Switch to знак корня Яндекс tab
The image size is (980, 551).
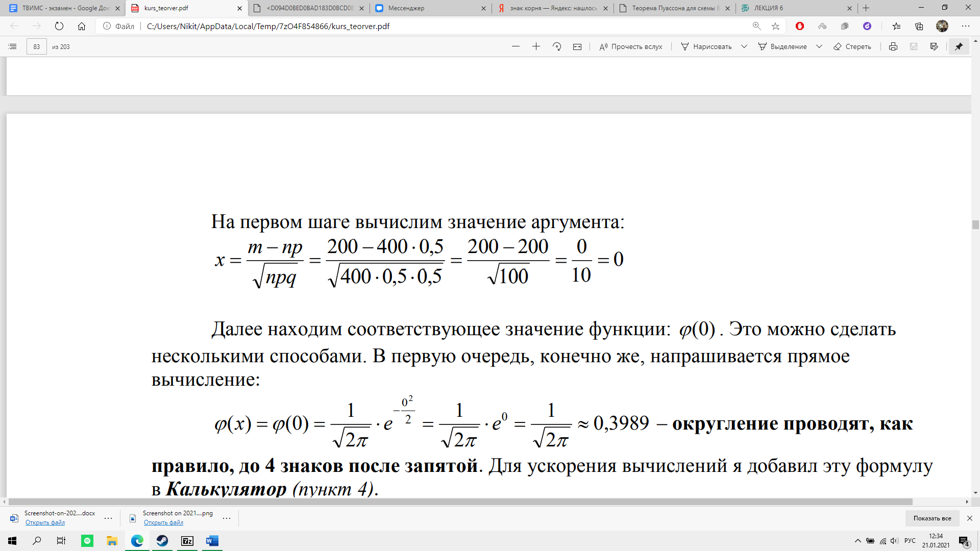click(x=553, y=8)
